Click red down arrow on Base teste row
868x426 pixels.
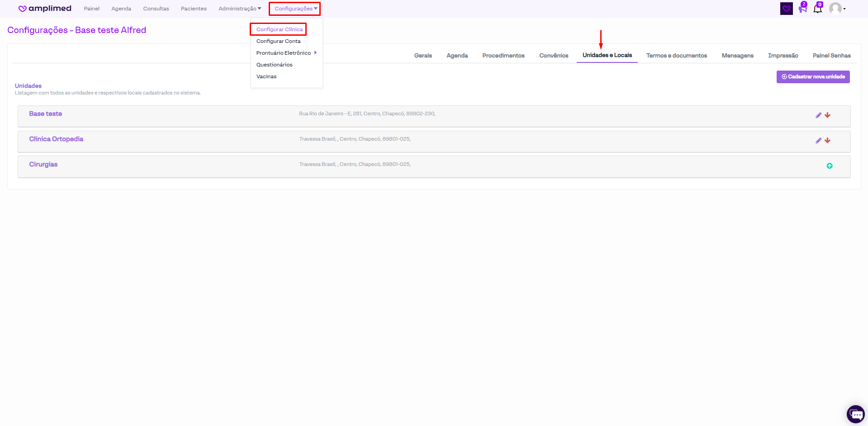827,115
